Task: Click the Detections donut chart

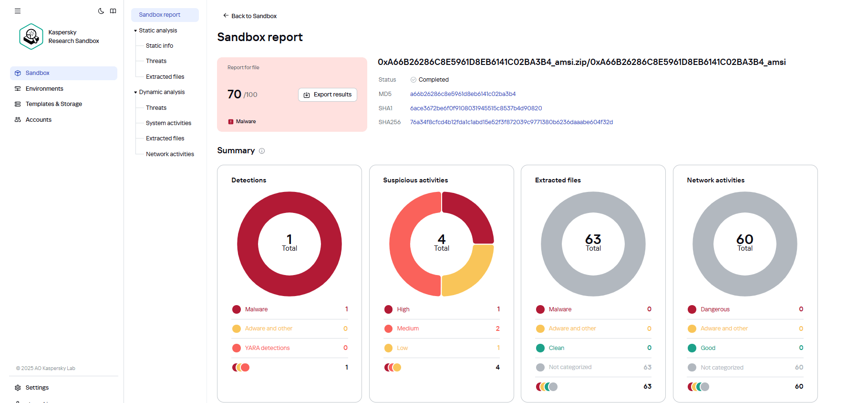Action: [289, 244]
